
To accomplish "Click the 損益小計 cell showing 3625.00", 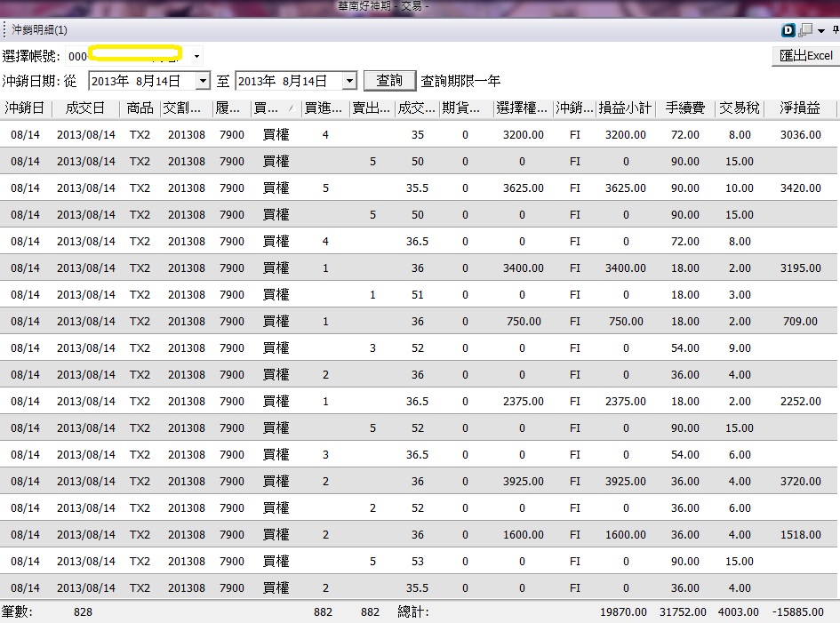I will (x=626, y=188).
